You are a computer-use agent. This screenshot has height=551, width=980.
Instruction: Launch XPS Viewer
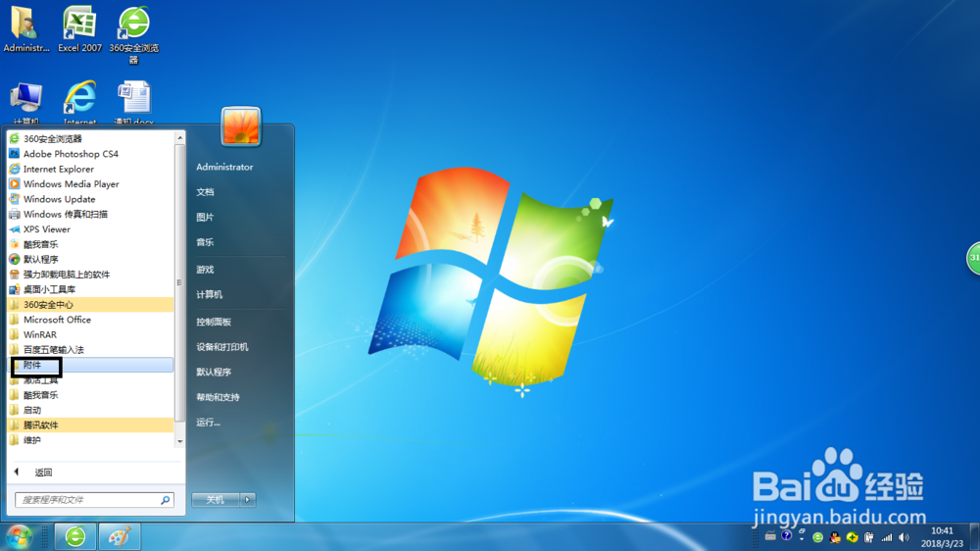[90, 228]
